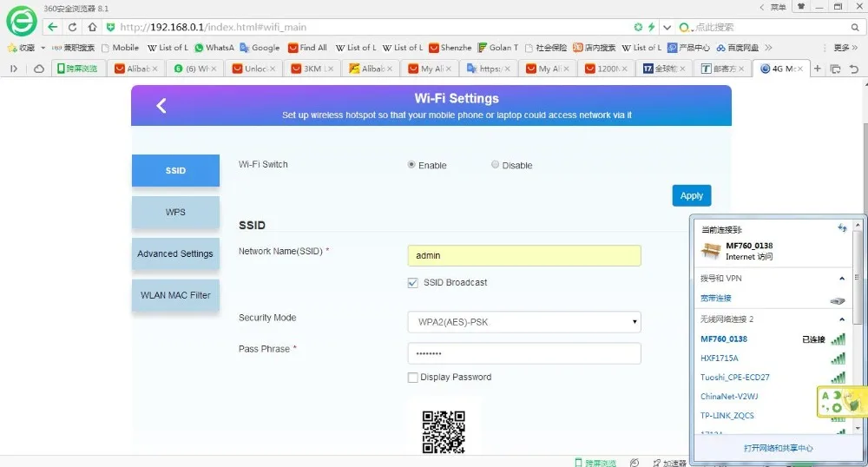Click the cloud icon beside tab strip

(39, 69)
